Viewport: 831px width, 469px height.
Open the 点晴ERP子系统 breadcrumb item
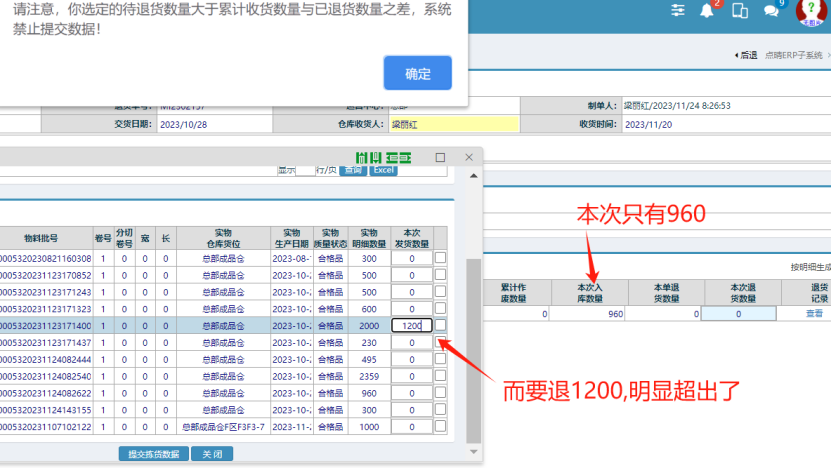pyautogui.click(x=793, y=56)
